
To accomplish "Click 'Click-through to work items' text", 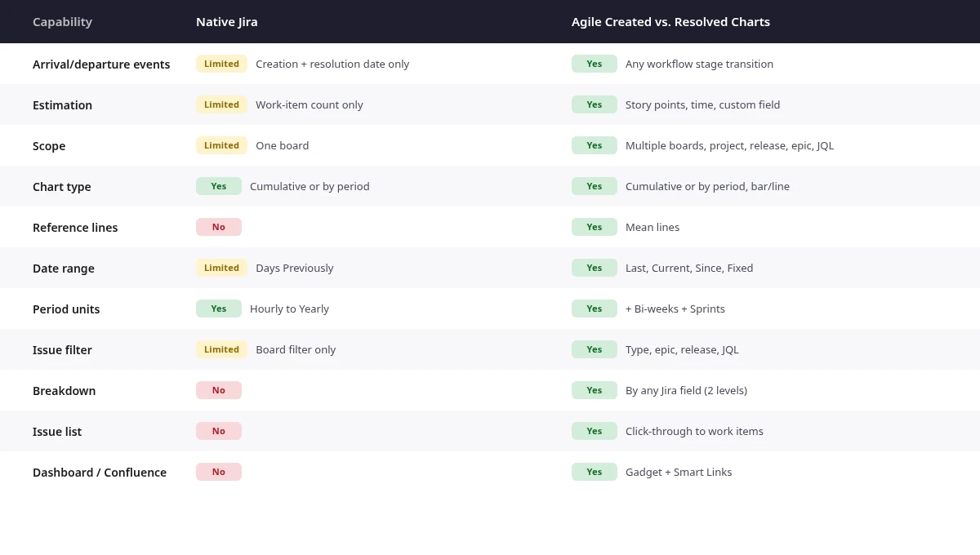I will coord(694,432).
